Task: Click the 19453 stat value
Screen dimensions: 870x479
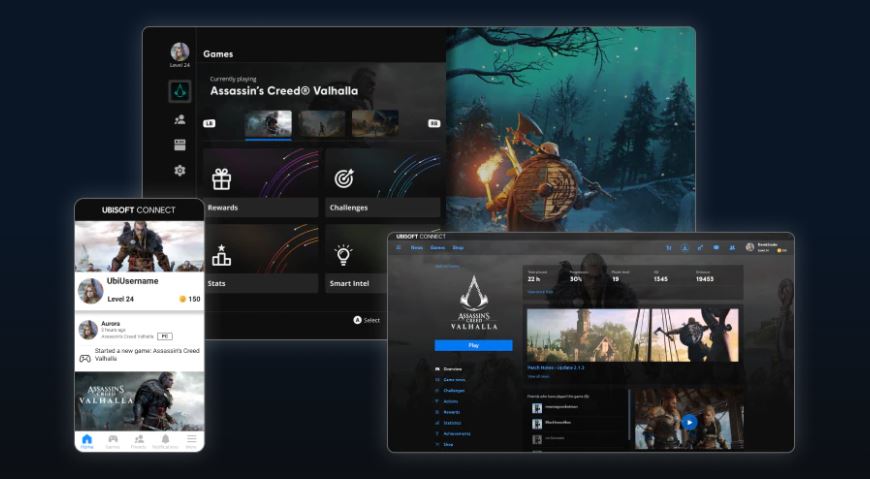Action: coord(705,279)
